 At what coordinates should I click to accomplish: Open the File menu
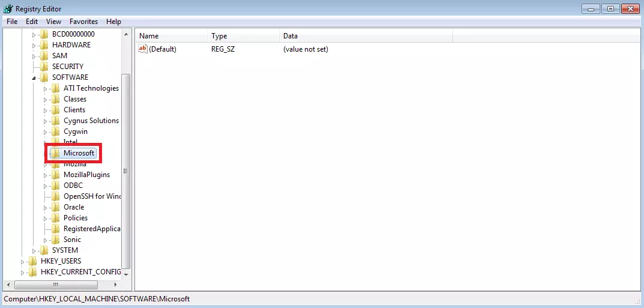[12, 22]
